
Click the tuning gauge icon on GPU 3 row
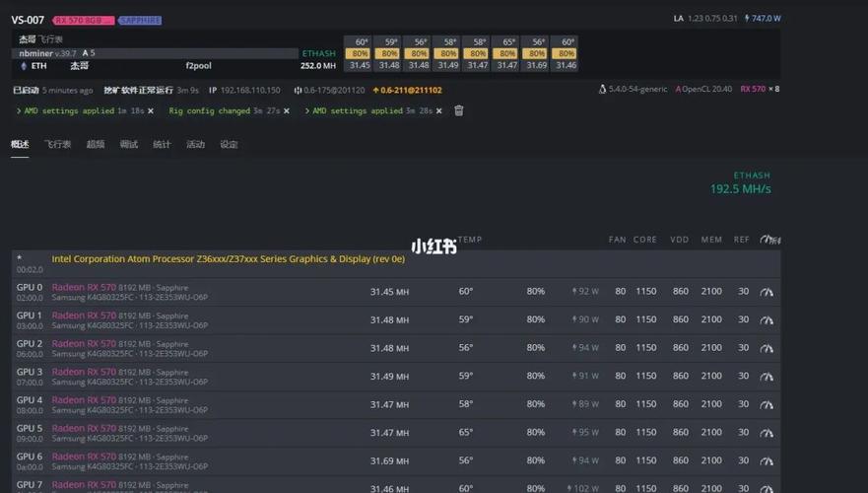(x=767, y=376)
